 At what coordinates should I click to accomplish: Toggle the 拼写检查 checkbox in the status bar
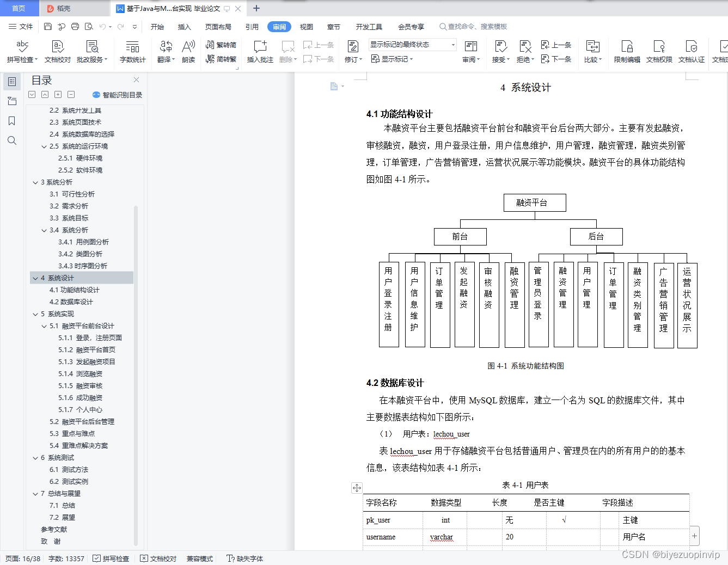coord(111,558)
